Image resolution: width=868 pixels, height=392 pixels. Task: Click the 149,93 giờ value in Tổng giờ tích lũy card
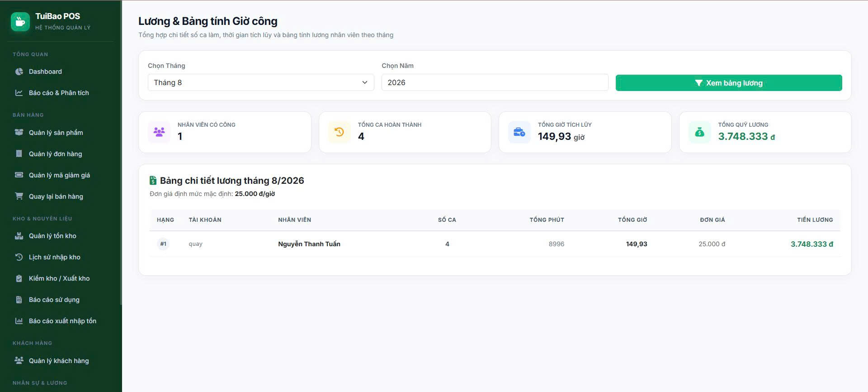561,136
